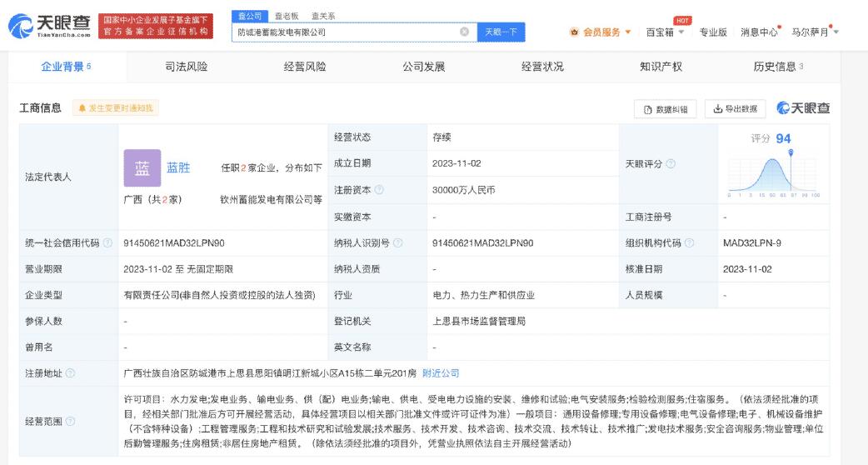Viewport: 868px width, 465px height.
Task: Click the 蓝 avatar of the legal representative
Action: (x=142, y=167)
